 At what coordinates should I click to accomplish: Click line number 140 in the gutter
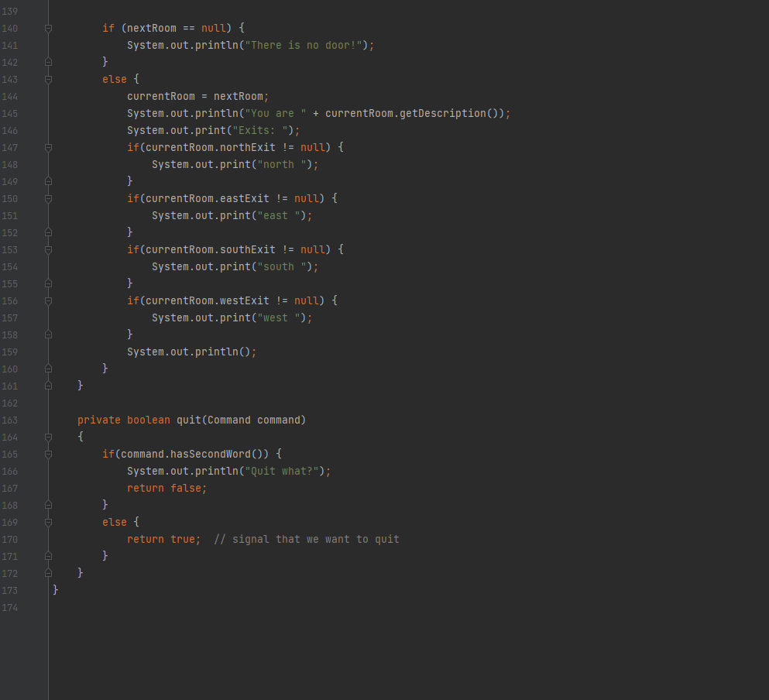(10, 28)
